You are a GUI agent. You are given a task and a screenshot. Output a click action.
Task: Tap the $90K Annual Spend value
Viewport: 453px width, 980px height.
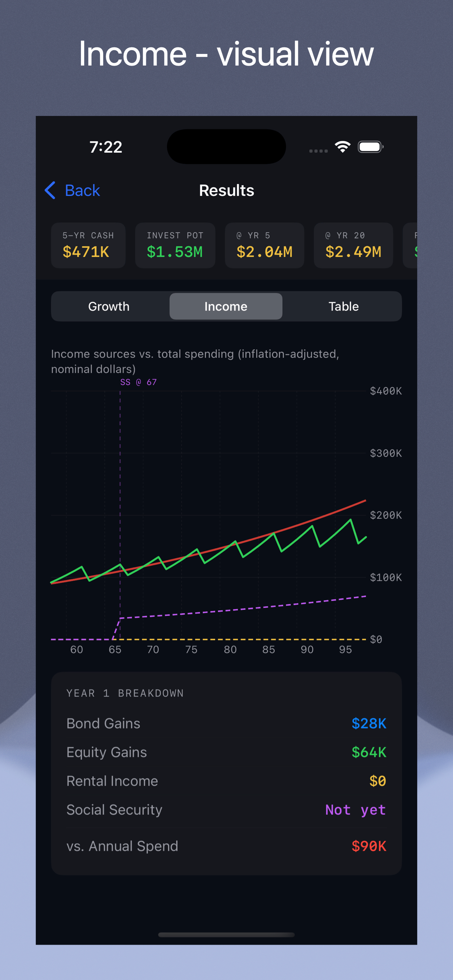pyautogui.click(x=369, y=846)
